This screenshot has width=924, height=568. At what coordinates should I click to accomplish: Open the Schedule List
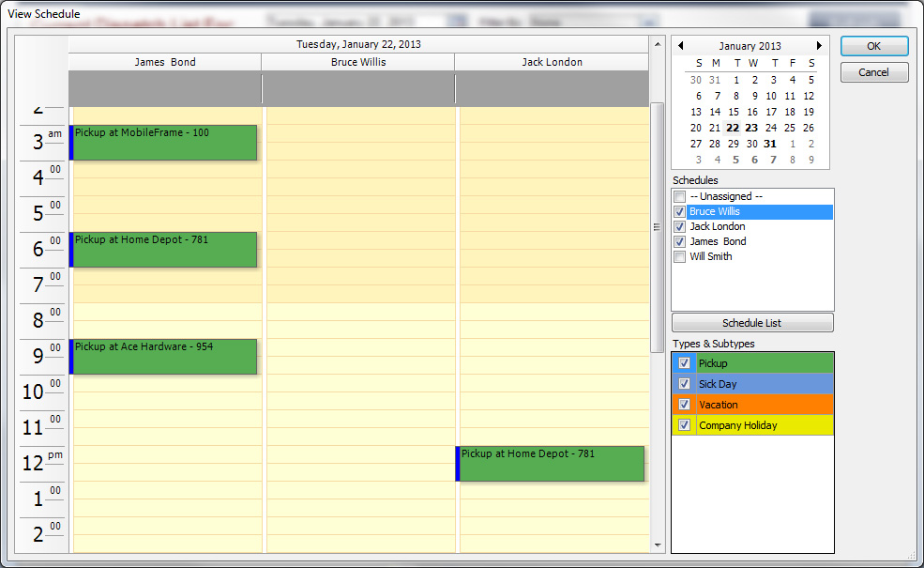click(x=752, y=323)
